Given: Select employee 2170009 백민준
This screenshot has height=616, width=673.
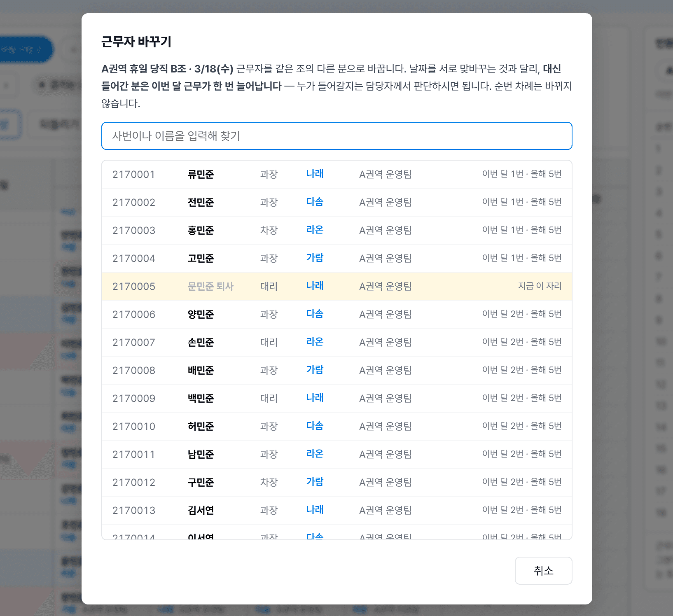Looking at the screenshot, I should [337, 398].
